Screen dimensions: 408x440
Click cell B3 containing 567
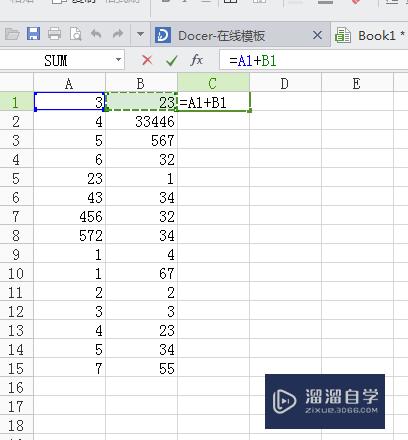(x=141, y=139)
